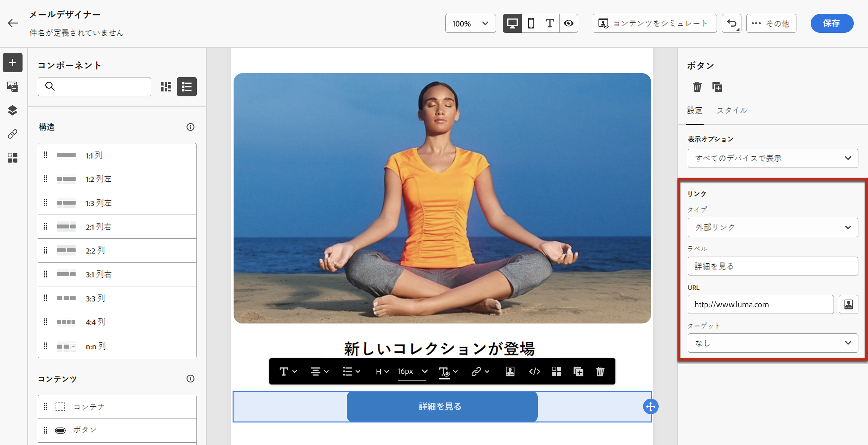Open the layers icon in left sidebar

point(13,110)
